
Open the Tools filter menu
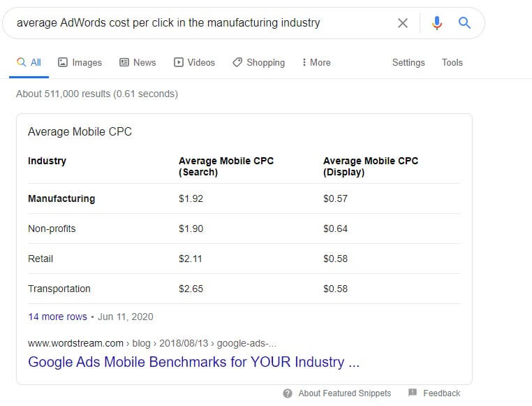pyautogui.click(x=452, y=62)
